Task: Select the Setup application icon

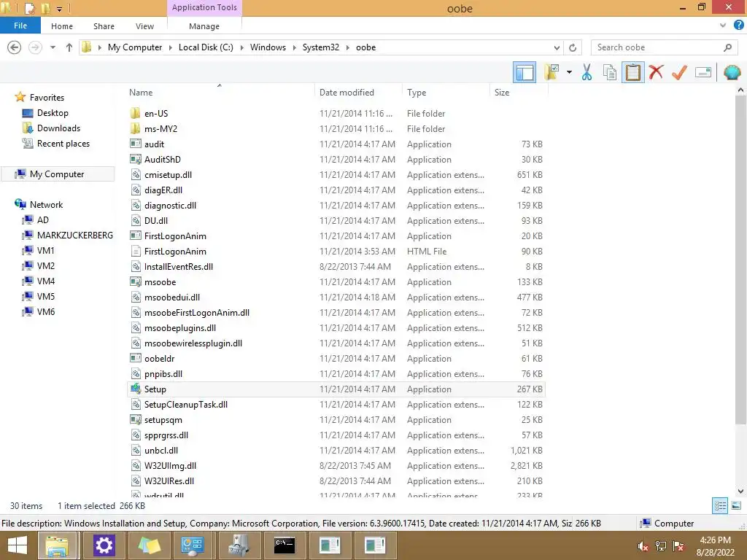Action: 136,389
